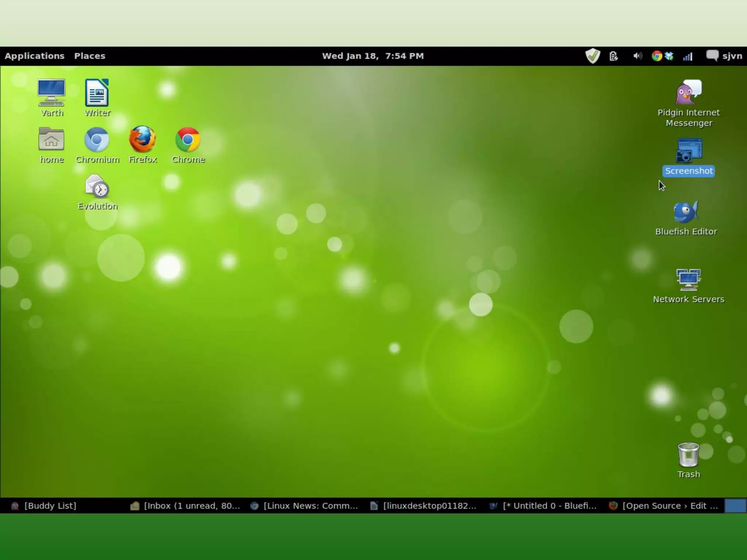The height and width of the screenshot is (560, 747).
Task: Open the Trash icon
Action: (688, 455)
